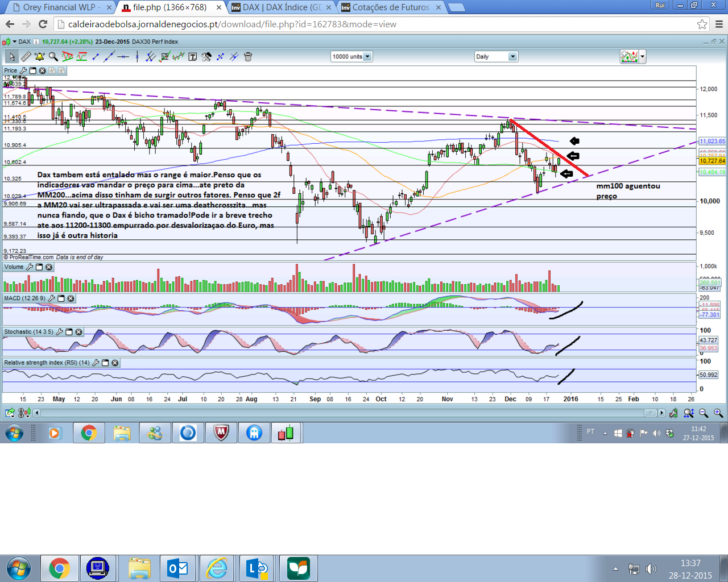Remove the Stochastic indicator panel
This screenshot has height=582, width=728.
[x=78, y=332]
